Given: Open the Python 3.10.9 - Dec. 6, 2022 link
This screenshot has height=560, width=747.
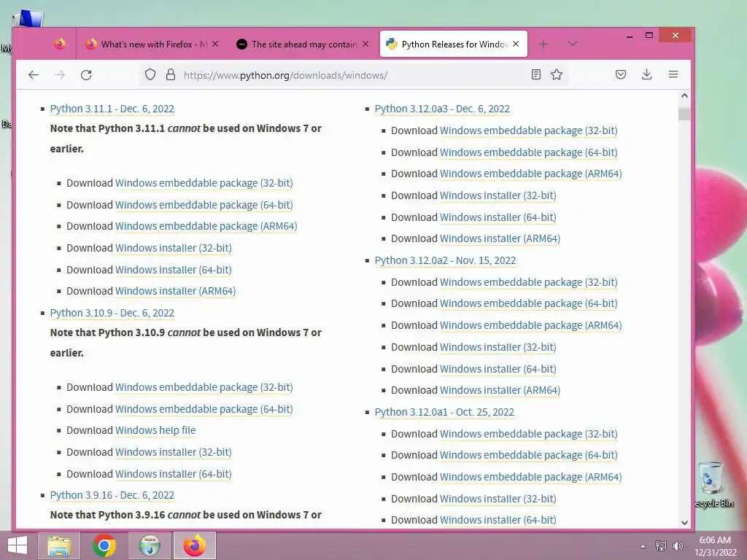Looking at the screenshot, I should coord(112,313).
